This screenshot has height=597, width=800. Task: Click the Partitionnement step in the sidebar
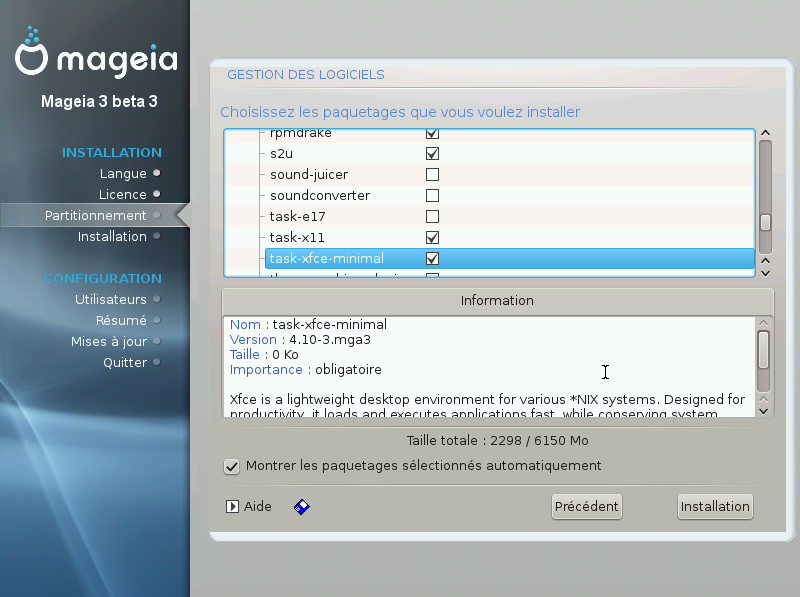tap(95, 215)
